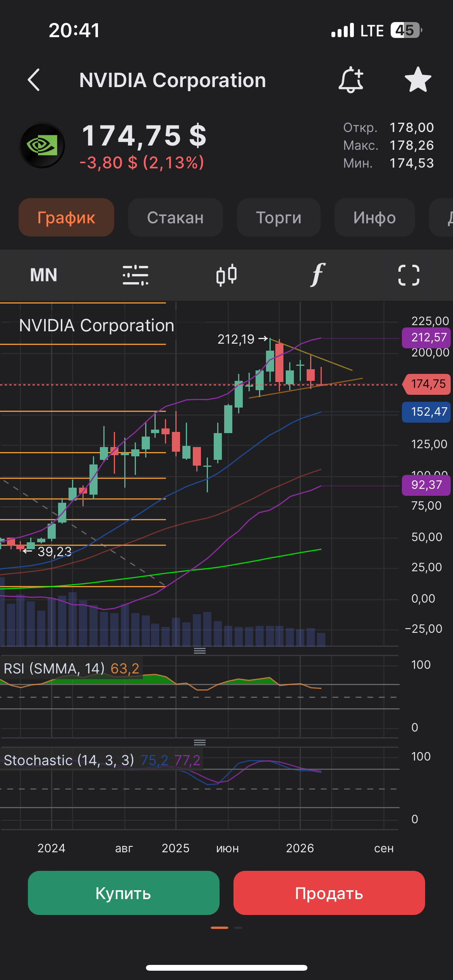The image size is (453, 980).
Task: Grab the resize handle above RSI panel
Action: pos(200,651)
